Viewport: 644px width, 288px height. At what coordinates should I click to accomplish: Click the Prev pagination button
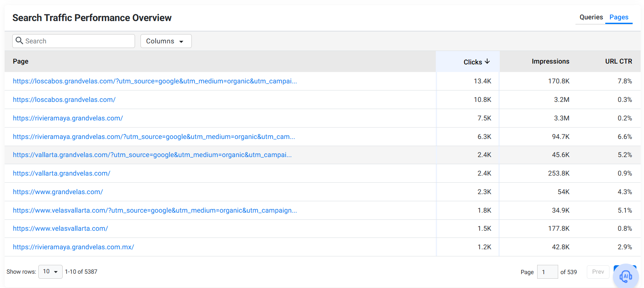[598, 272]
